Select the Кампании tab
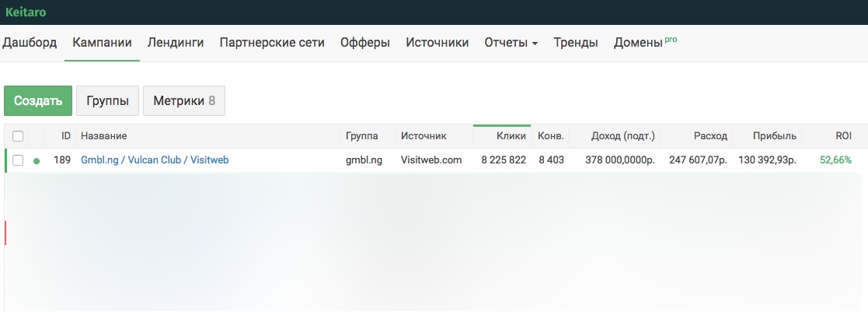This screenshot has width=868, height=312. pyautogui.click(x=102, y=43)
